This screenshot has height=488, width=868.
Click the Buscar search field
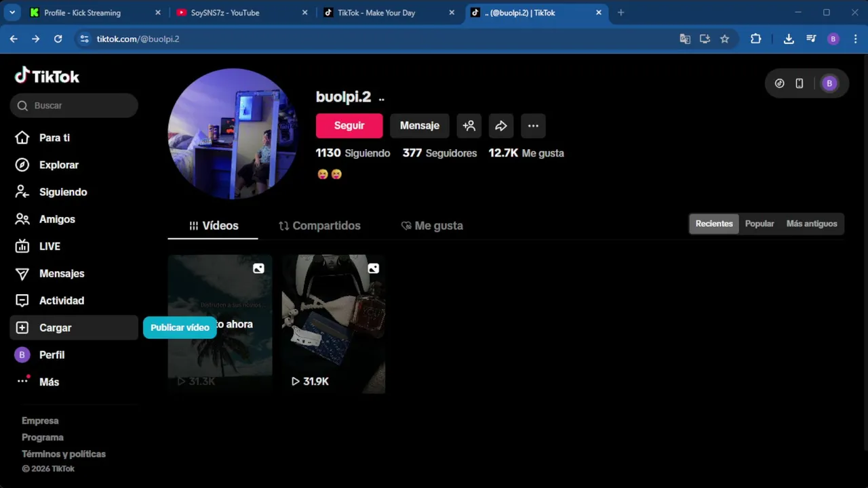click(x=74, y=105)
